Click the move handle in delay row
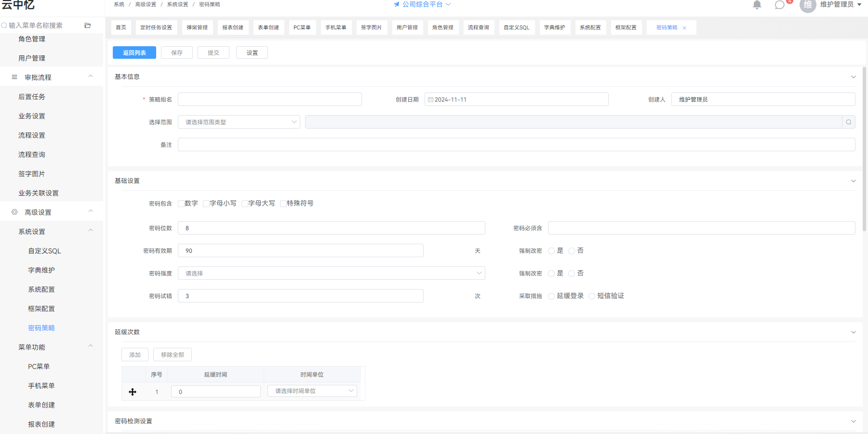The width and height of the screenshot is (868, 434). coord(133,392)
